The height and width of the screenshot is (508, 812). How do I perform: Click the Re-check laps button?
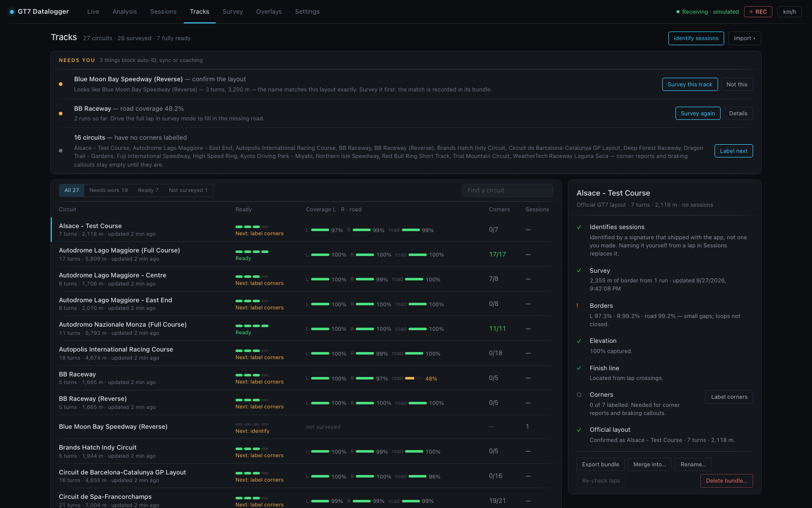click(x=601, y=481)
